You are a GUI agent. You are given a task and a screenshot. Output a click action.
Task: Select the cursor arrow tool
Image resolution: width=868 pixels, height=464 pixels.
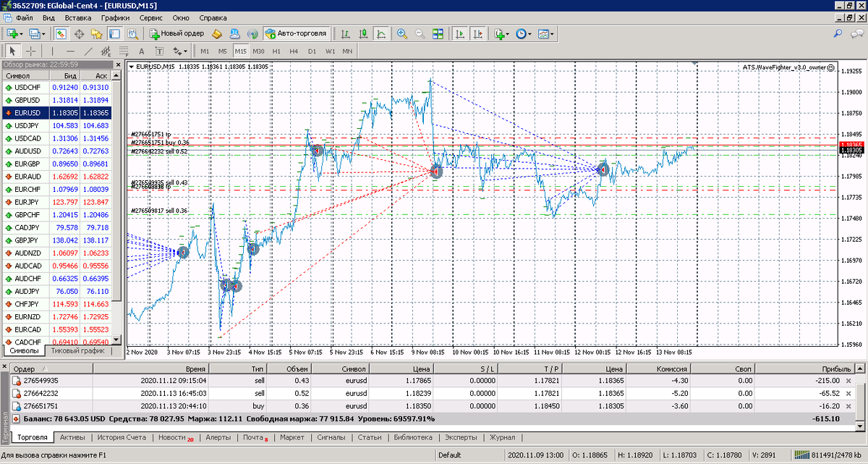coord(12,51)
